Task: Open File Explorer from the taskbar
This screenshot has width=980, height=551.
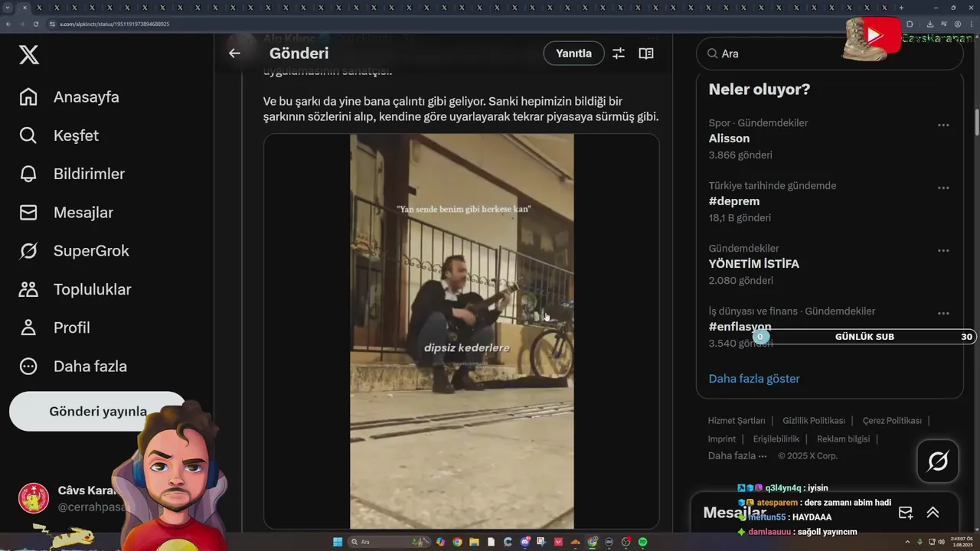Action: click(474, 542)
